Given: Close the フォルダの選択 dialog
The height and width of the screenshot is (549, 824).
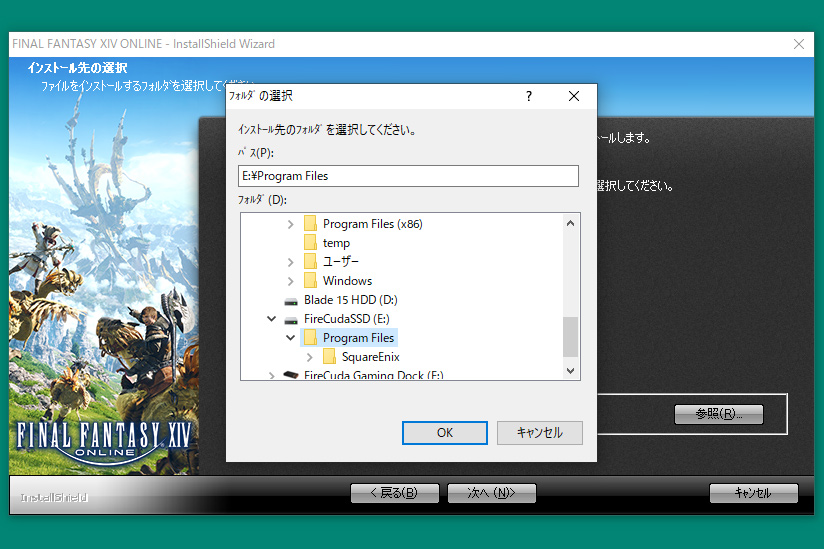Looking at the screenshot, I should tap(574, 96).
